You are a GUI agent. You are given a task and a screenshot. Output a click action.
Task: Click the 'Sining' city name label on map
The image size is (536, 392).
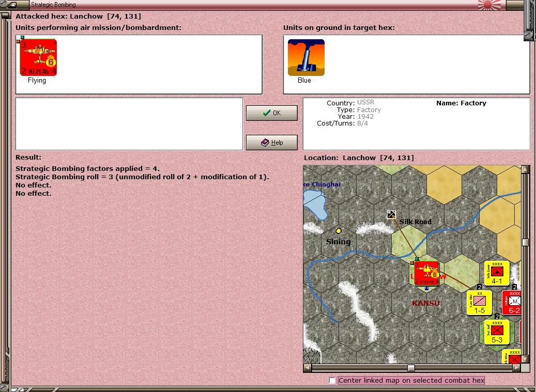tap(339, 242)
